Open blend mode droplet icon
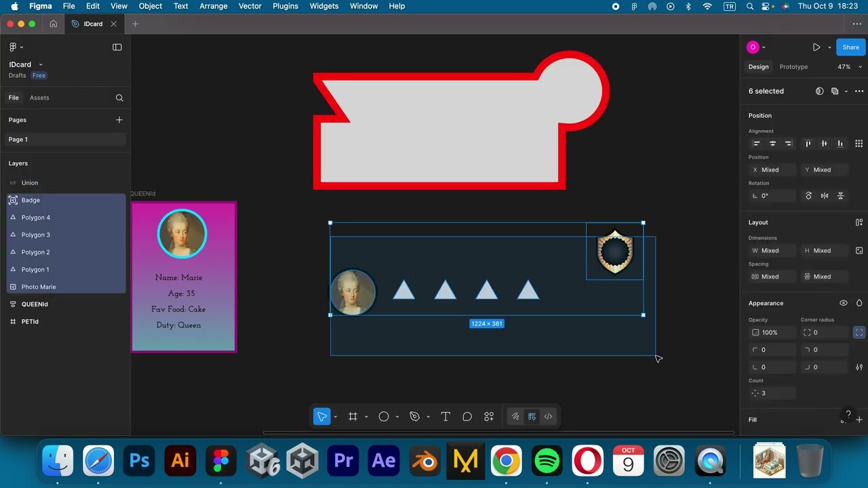Screen dimensions: 868x488 [859, 303]
